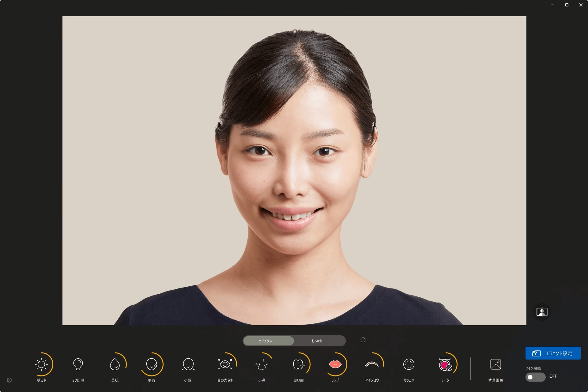Select the 明るさ brightness effect icon
This screenshot has width=588, height=392.
[41, 364]
